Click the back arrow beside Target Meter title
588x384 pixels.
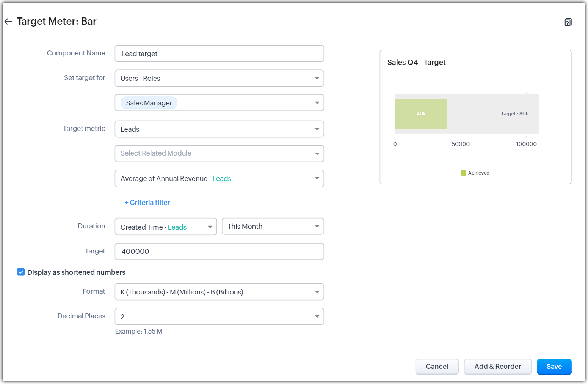point(8,22)
